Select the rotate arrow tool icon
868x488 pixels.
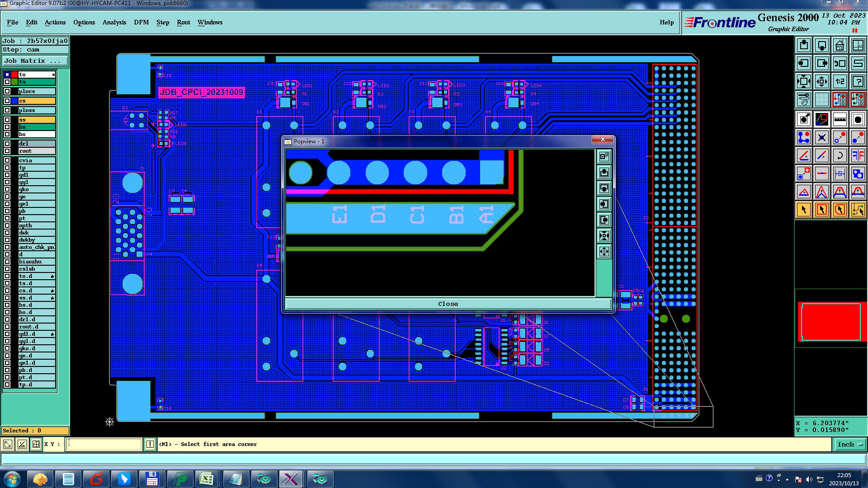(x=840, y=155)
